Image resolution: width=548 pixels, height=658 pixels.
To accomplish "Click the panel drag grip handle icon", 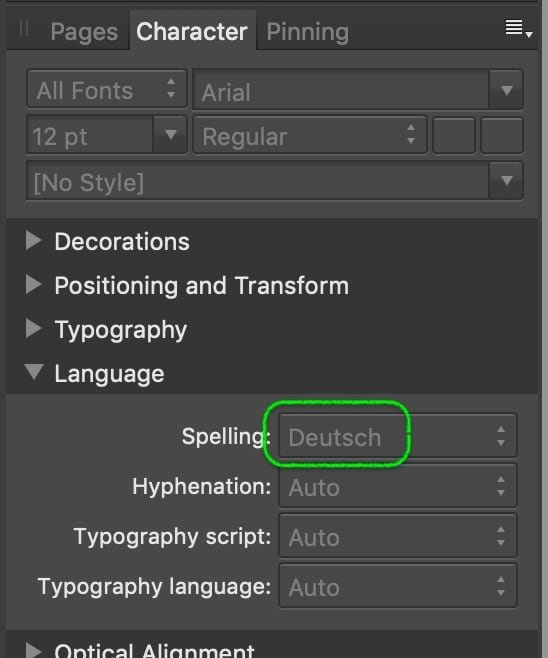I will (x=24, y=29).
